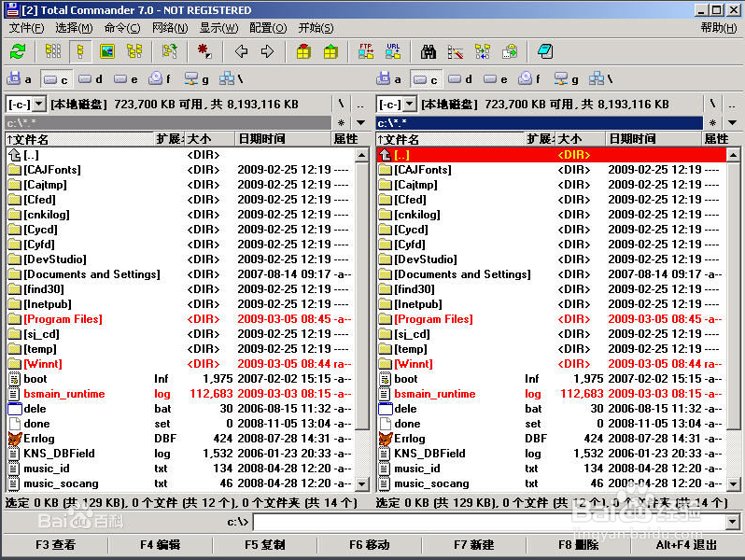Go Back with the left arrow icon
Viewport: 745px width, 560px height.
click(x=242, y=51)
